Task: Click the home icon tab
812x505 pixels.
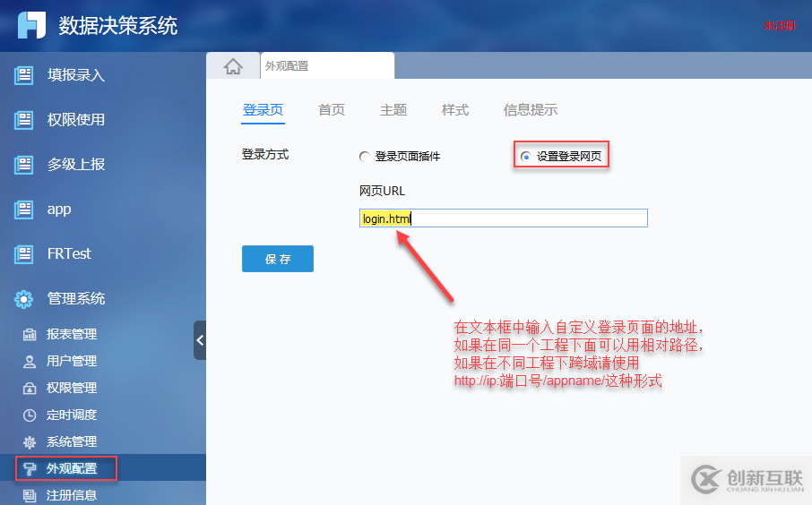Action: 233,66
